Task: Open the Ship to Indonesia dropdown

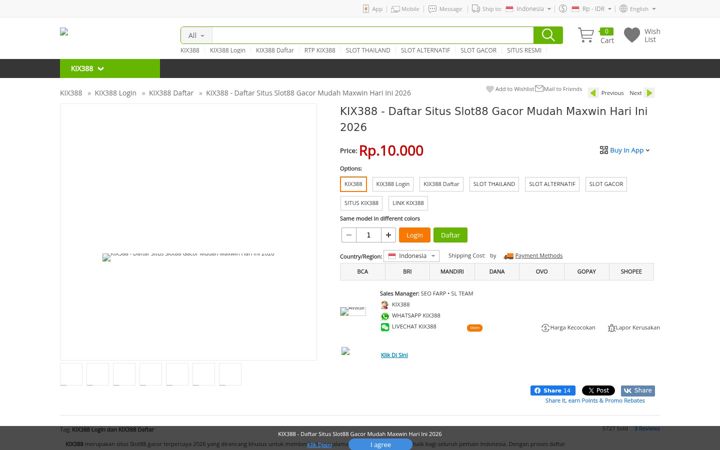Action: click(528, 9)
